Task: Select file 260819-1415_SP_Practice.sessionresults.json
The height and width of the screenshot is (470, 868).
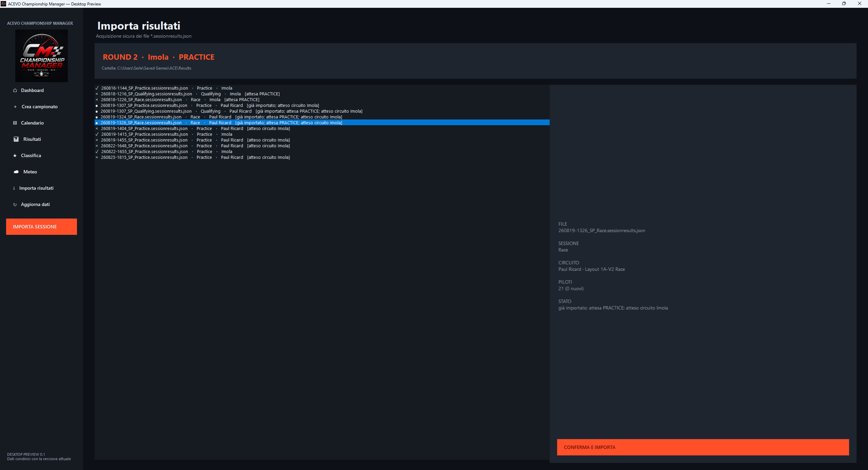Action: coord(322,134)
